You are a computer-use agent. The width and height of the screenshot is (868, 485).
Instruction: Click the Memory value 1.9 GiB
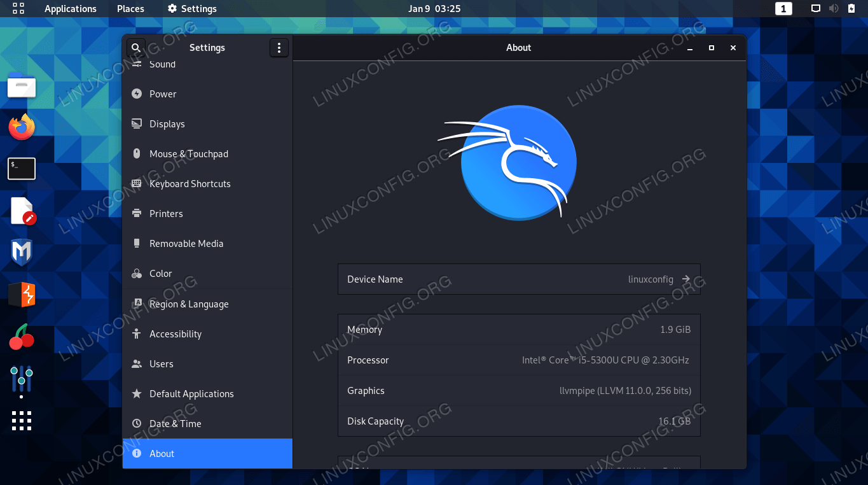point(675,330)
